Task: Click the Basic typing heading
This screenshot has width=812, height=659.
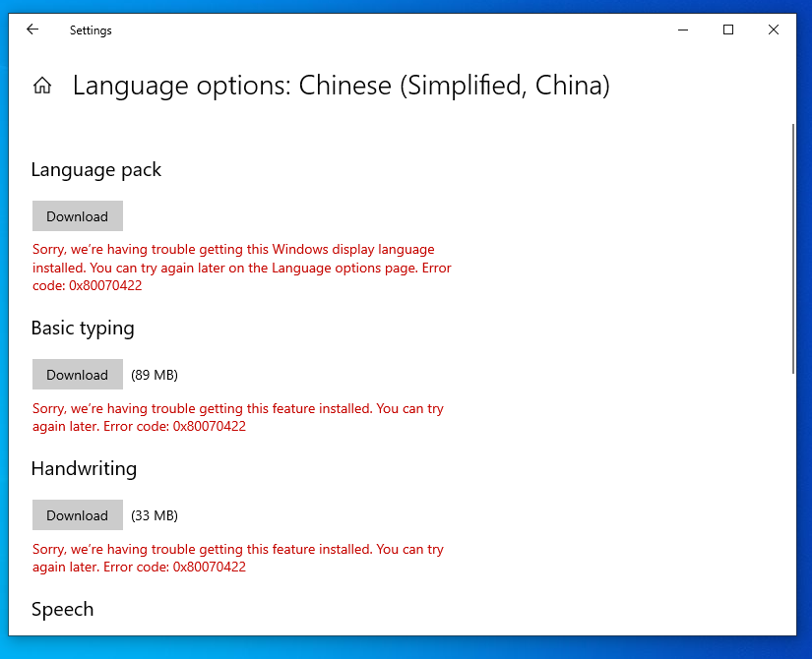Action: (x=82, y=329)
